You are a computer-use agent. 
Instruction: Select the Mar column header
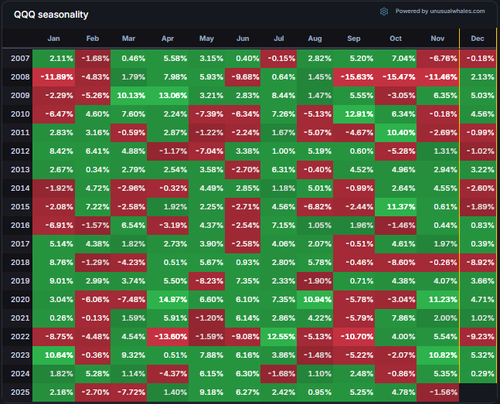tap(129, 39)
